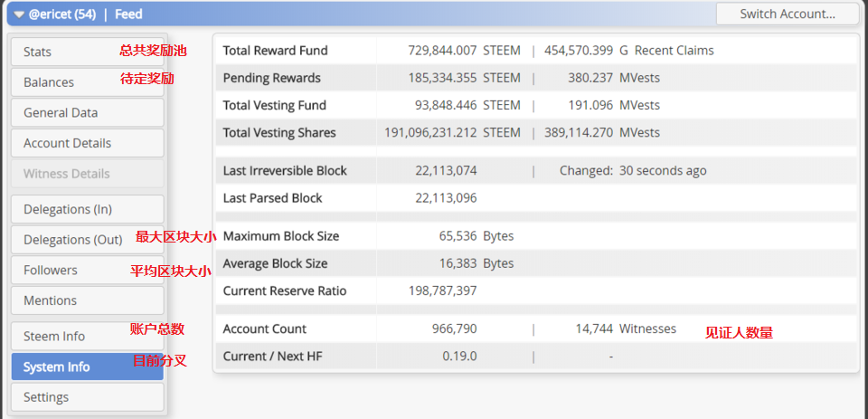Viewport: 868px width, 419px height.
Task: Click the Total Reward Fund row label
Action: pos(275,51)
